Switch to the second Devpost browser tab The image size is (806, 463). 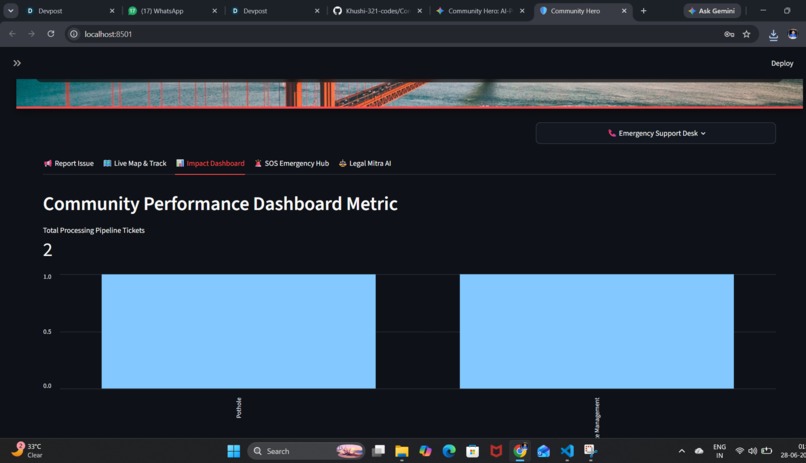(276, 11)
